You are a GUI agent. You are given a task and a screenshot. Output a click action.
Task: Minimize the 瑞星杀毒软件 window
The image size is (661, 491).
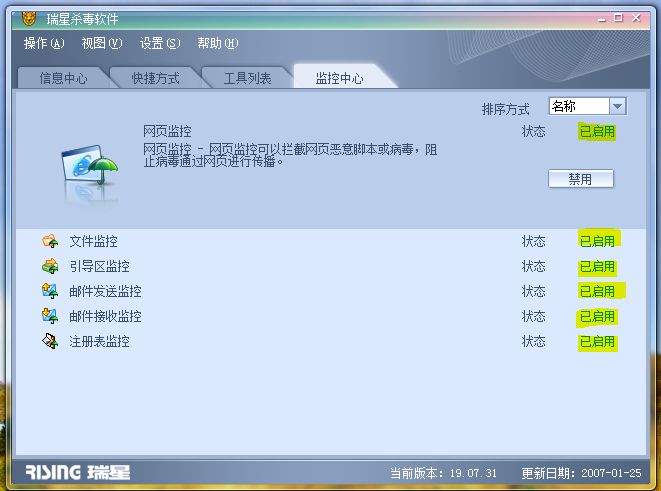coord(602,19)
